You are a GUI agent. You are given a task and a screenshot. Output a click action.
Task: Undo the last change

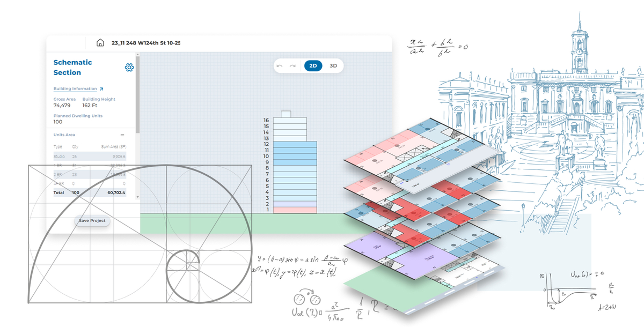pyautogui.click(x=279, y=66)
